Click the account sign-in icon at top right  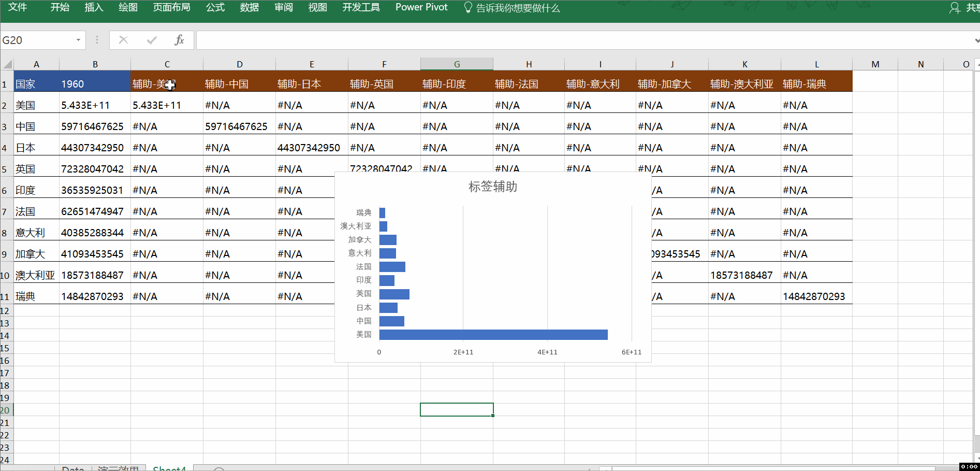pos(954,8)
